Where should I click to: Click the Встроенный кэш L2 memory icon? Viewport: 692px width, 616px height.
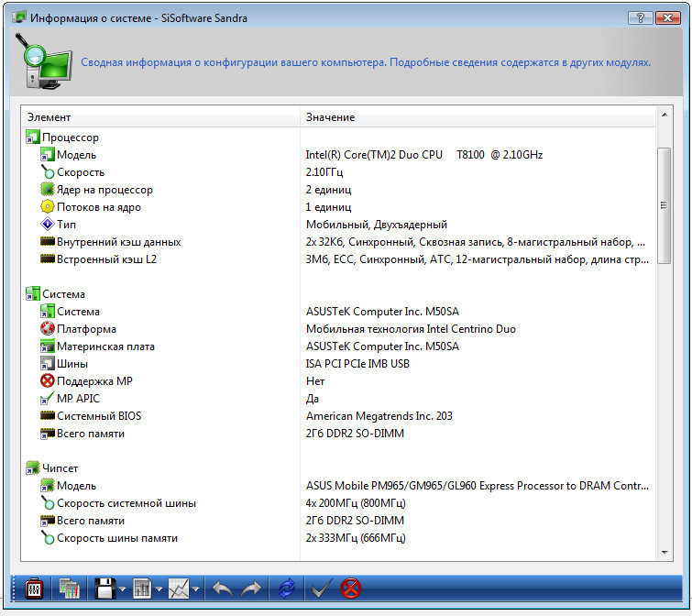(48, 258)
